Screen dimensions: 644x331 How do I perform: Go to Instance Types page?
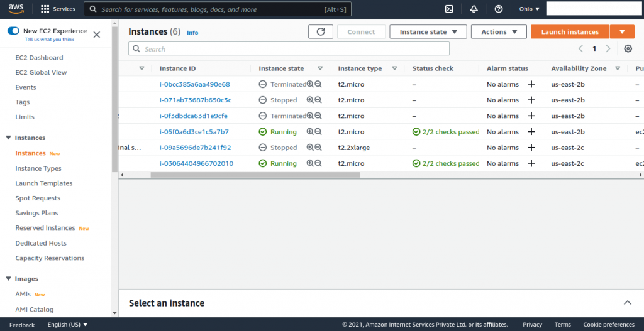(38, 168)
